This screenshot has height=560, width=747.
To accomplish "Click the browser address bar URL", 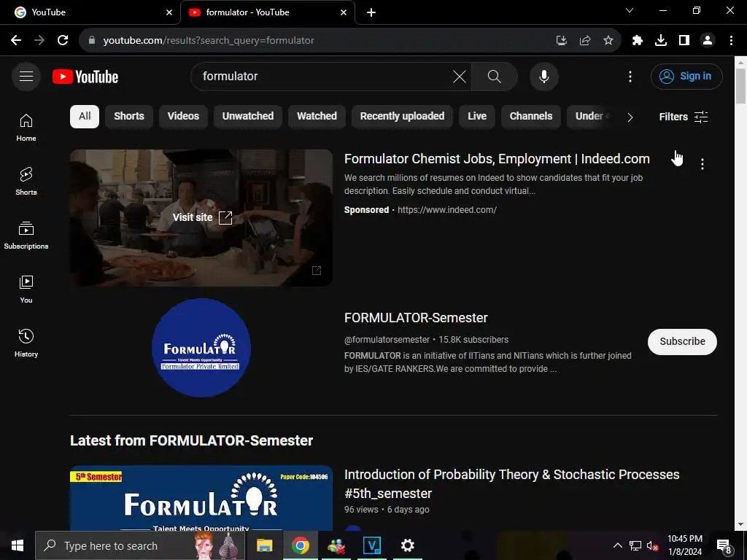I will (209, 41).
